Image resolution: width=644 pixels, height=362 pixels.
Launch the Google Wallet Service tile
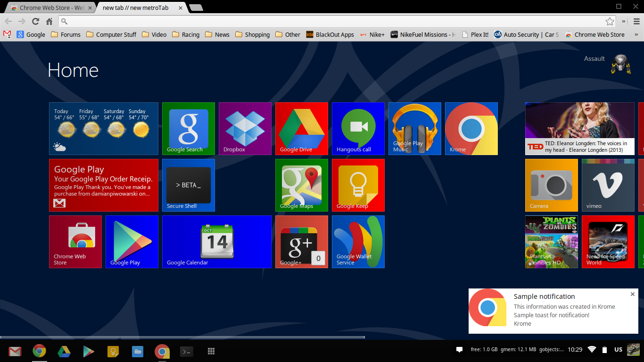click(x=358, y=242)
